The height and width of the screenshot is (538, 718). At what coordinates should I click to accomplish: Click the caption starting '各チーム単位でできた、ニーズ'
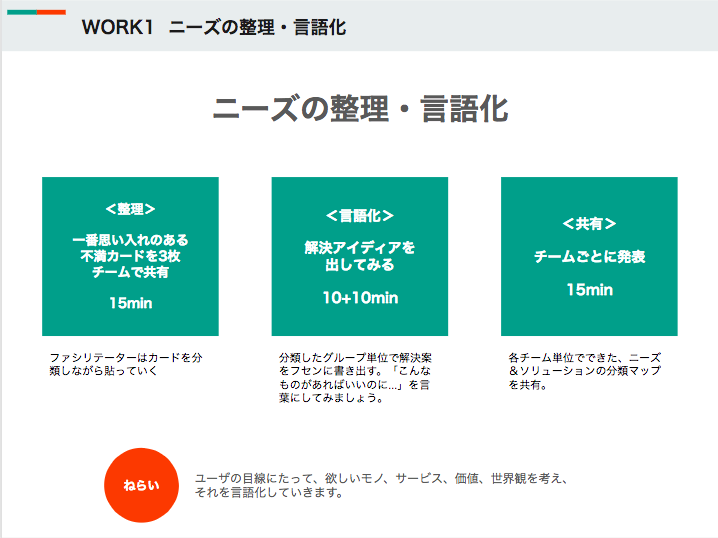coord(585,371)
